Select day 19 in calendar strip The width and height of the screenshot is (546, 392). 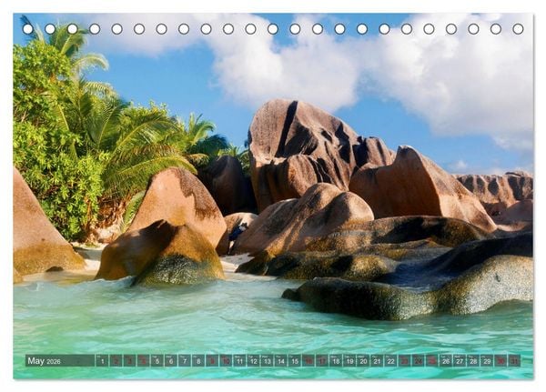(x=349, y=361)
